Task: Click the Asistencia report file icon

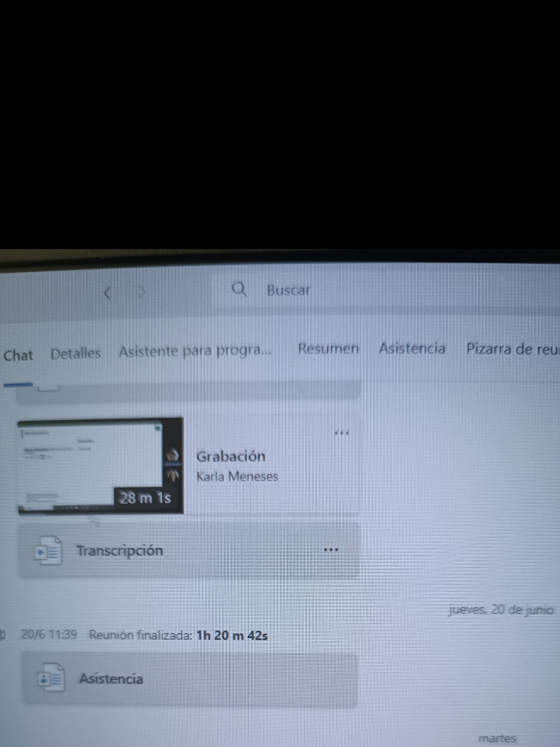Action: (x=51, y=678)
